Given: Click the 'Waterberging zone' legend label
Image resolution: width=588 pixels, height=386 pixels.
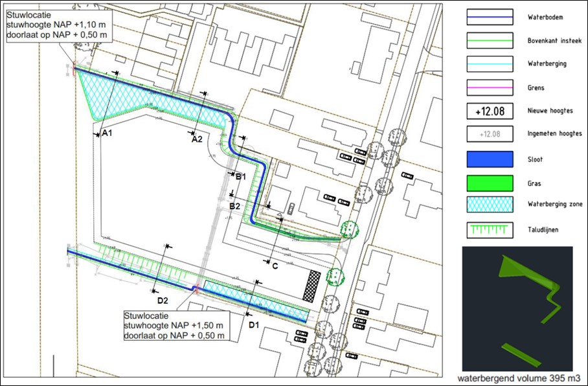Looking at the screenshot, I should [x=555, y=204].
